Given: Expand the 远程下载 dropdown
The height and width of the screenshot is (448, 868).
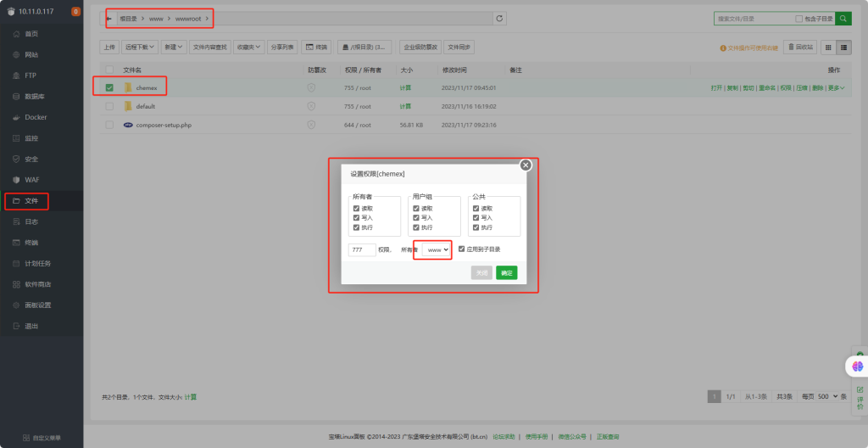Looking at the screenshot, I should pos(140,48).
